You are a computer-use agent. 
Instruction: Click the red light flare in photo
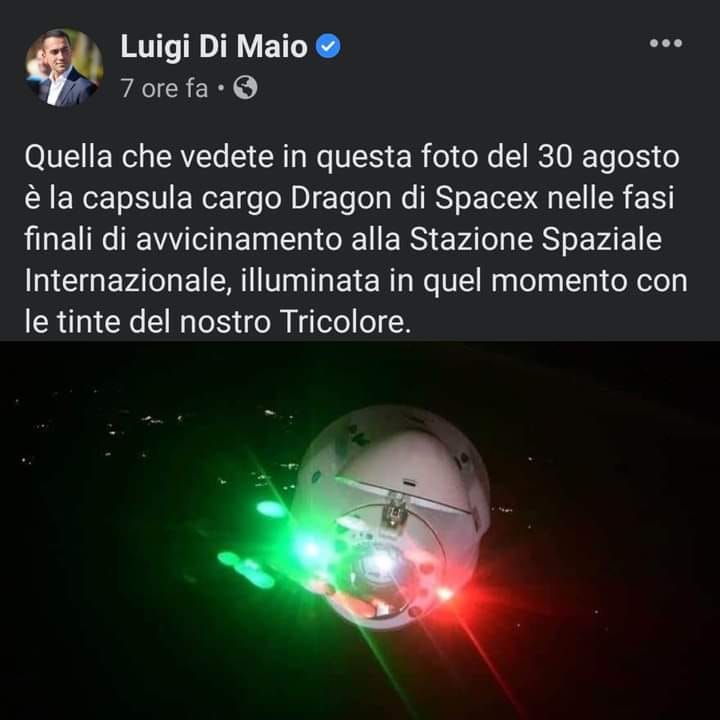[444, 594]
